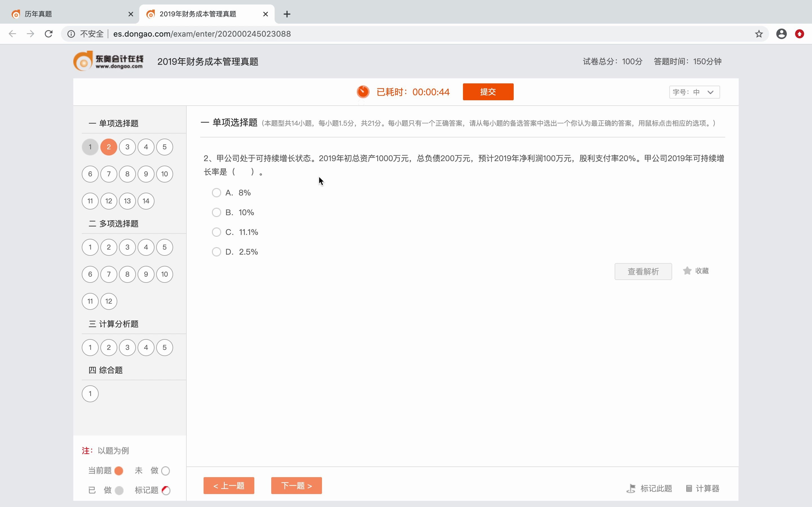Reload the page with the refresh icon
This screenshot has width=812, height=507.
point(49,34)
